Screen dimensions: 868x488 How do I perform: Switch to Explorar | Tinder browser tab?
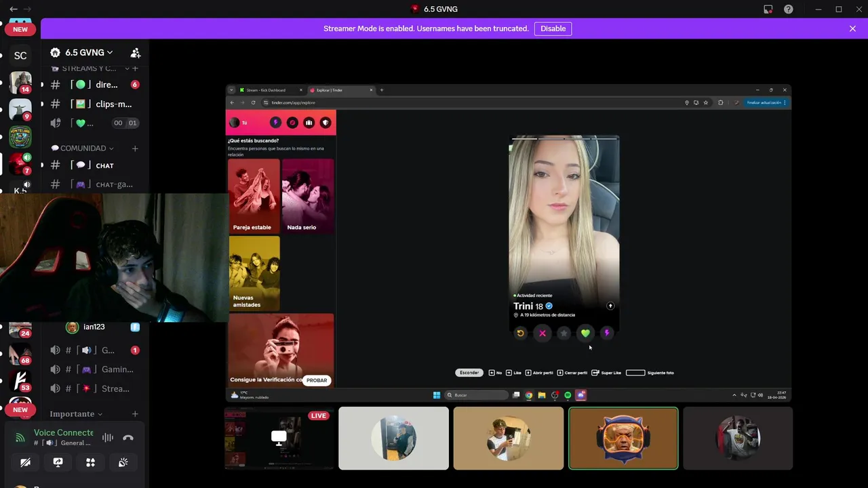(340, 90)
